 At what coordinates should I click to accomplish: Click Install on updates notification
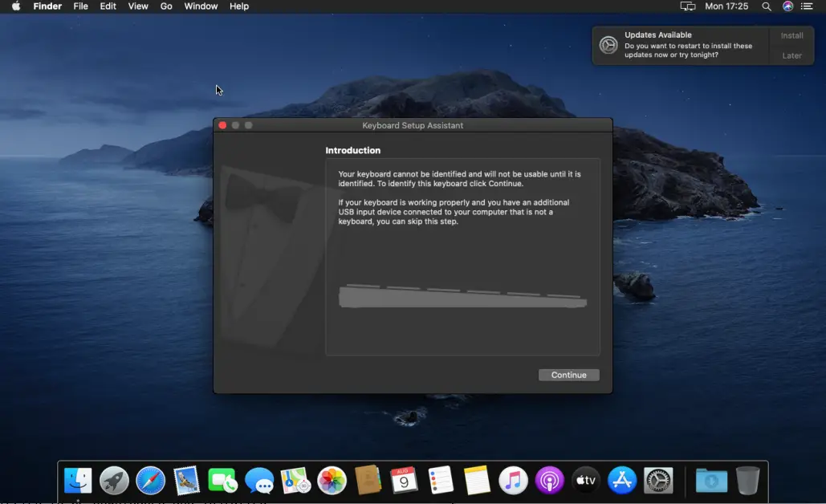[x=791, y=35]
